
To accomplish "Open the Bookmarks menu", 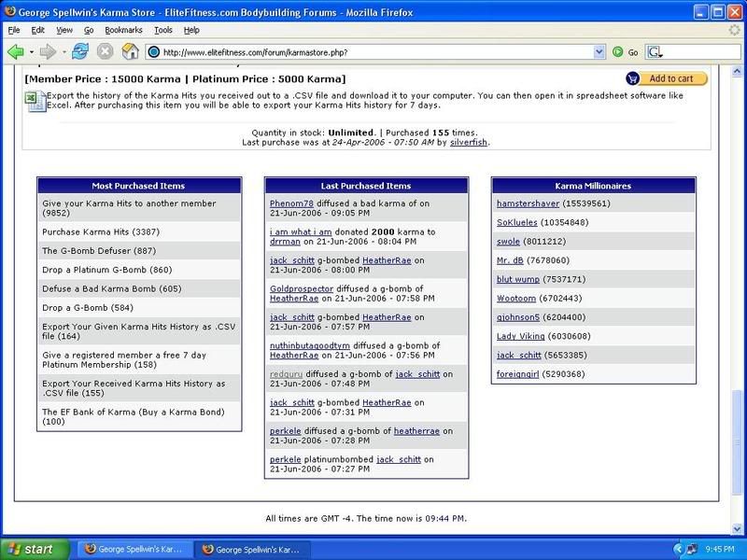I will click(x=122, y=30).
